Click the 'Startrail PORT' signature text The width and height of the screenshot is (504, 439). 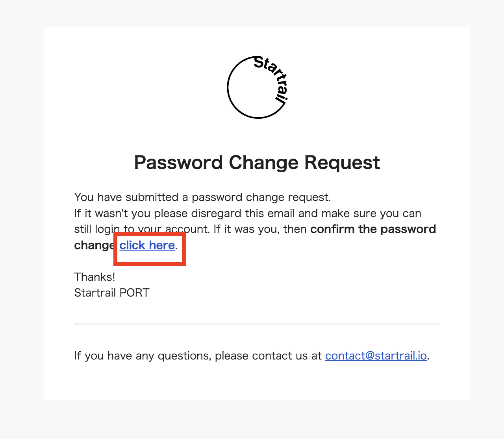coord(112,293)
